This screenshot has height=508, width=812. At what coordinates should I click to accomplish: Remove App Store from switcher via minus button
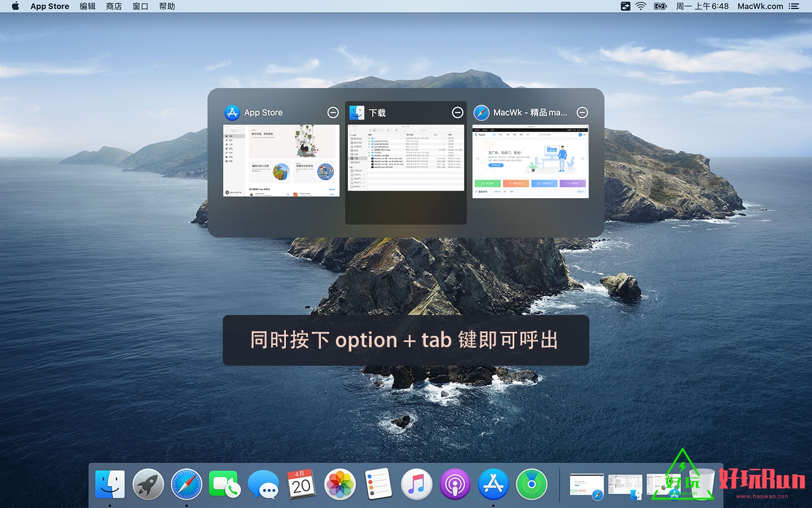pos(333,112)
